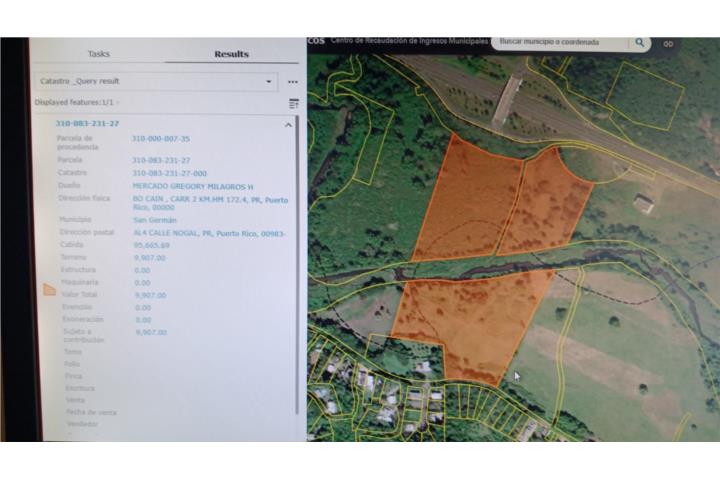Select the Results tab
This screenshot has width=720, height=480.
(231, 54)
